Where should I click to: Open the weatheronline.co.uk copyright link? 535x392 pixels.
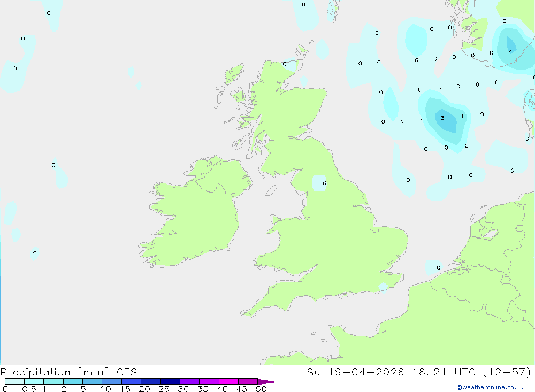tap(490, 387)
